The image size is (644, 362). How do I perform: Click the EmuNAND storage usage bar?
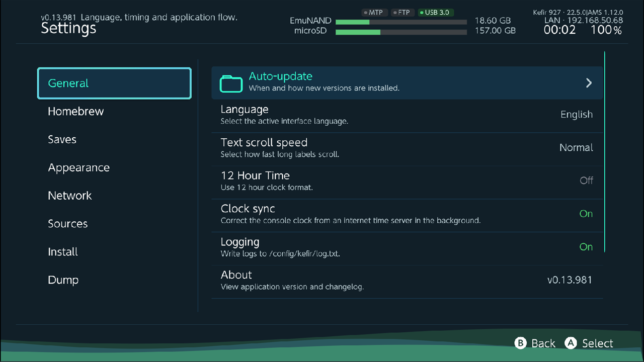point(401,22)
